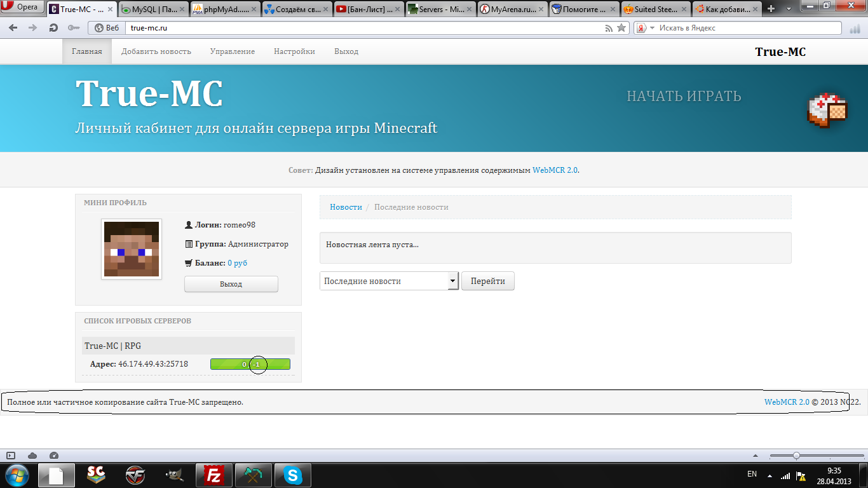Image resolution: width=868 pixels, height=488 pixels.
Task: Switch to the phpMyAdmin tab
Action: click(x=222, y=9)
